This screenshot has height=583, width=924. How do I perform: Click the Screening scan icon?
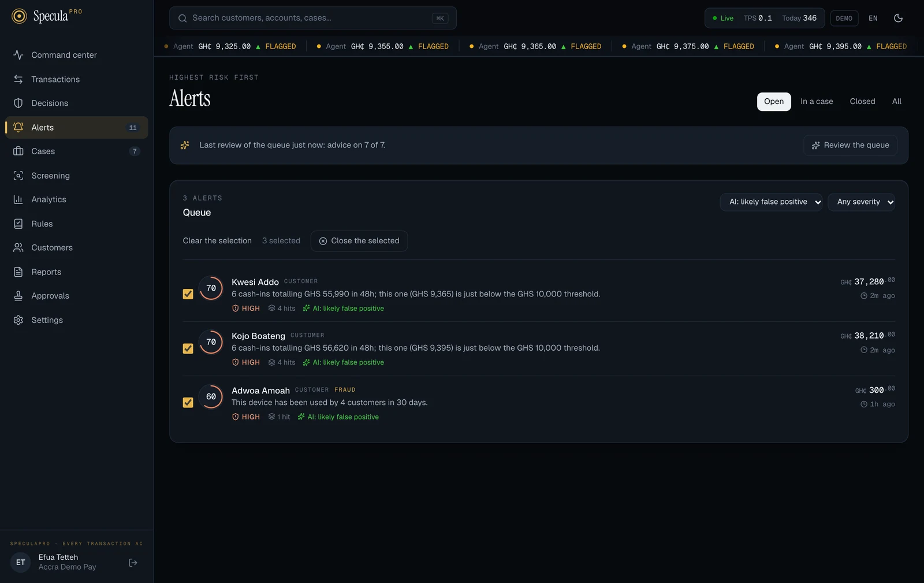pyautogui.click(x=18, y=176)
